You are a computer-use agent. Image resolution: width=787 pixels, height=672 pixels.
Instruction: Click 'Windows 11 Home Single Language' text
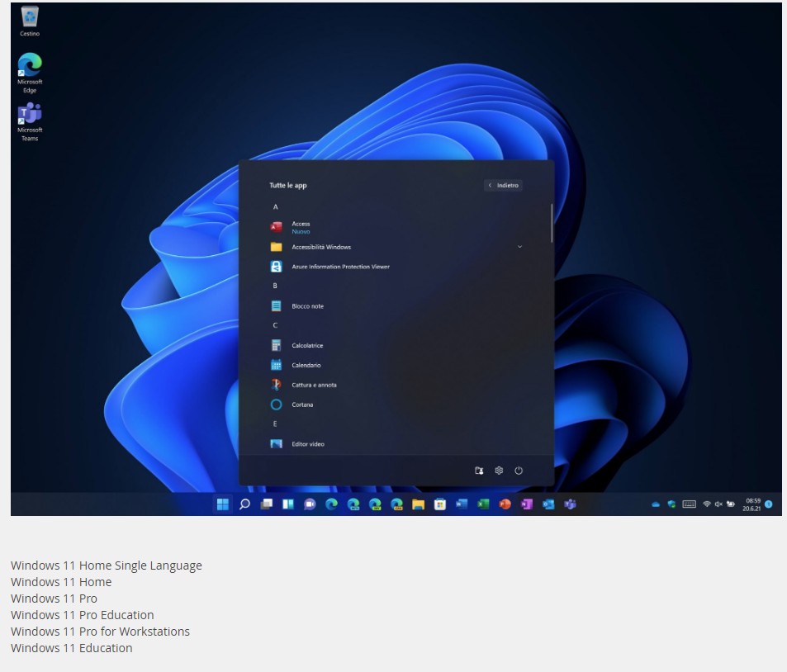click(107, 566)
